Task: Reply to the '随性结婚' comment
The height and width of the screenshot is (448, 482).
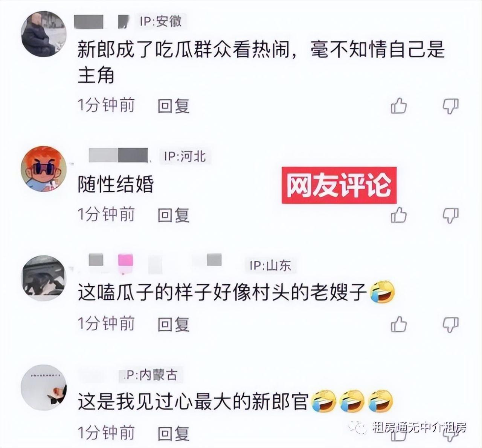Action: coord(173,215)
